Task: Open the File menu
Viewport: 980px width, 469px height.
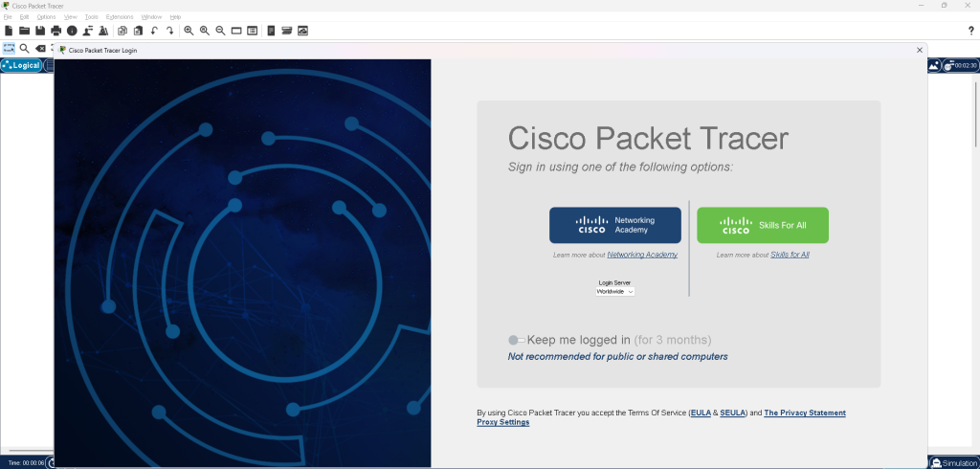Action: point(9,17)
